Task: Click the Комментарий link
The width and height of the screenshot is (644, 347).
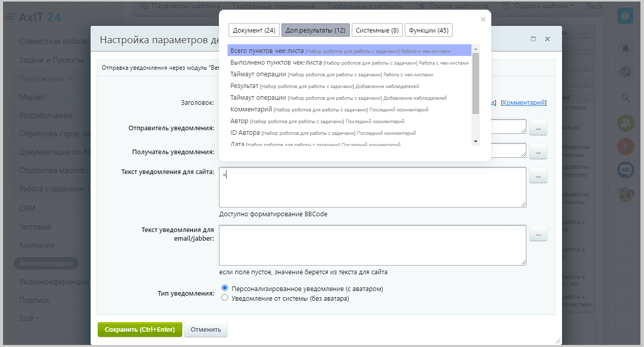Action: pos(525,103)
